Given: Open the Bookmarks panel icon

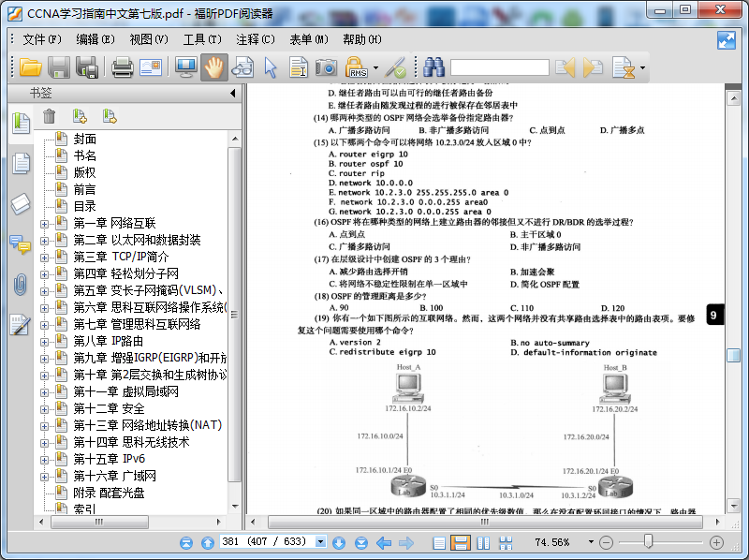Looking at the screenshot, I should coord(21,124).
